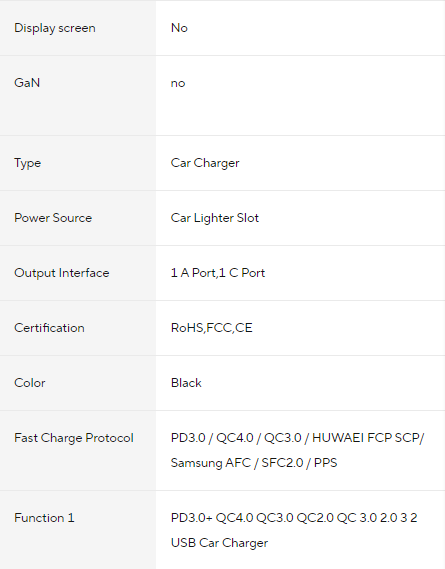Click the Fast Charge Protocol label
Screen dimensions: 445x569
pyautogui.click(x=74, y=438)
